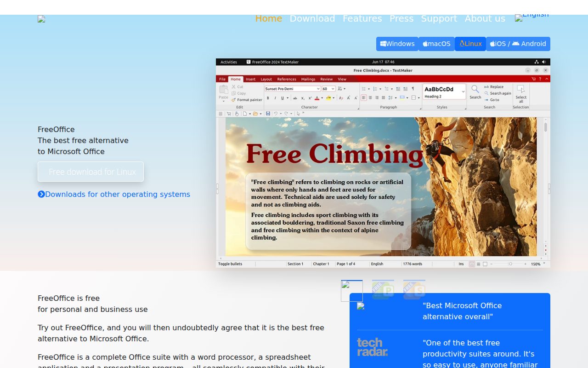Open the underline style dropdown arrow
This screenshot has width=588, height=368.
pyautogui.click(x=288, y=98)
